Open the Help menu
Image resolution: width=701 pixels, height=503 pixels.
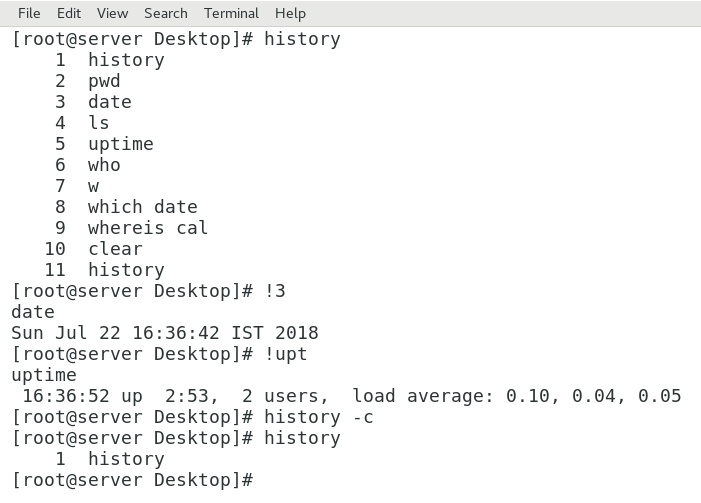pyautogui.click(x=291, y=13)
